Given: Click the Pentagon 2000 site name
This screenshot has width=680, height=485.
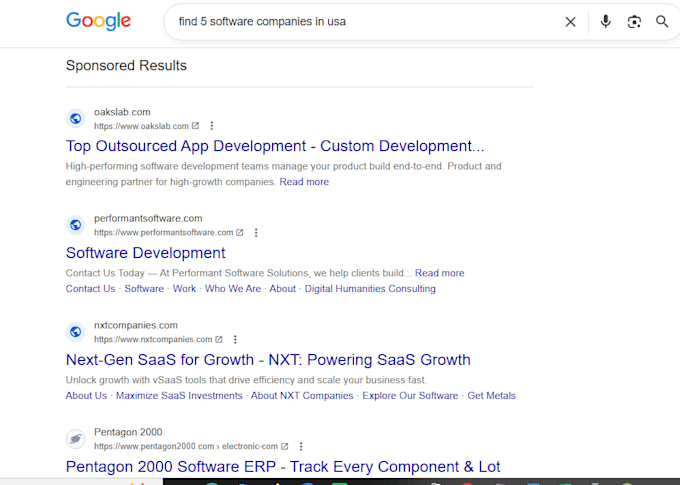Looking at the screenshot, I should (128, 432).
